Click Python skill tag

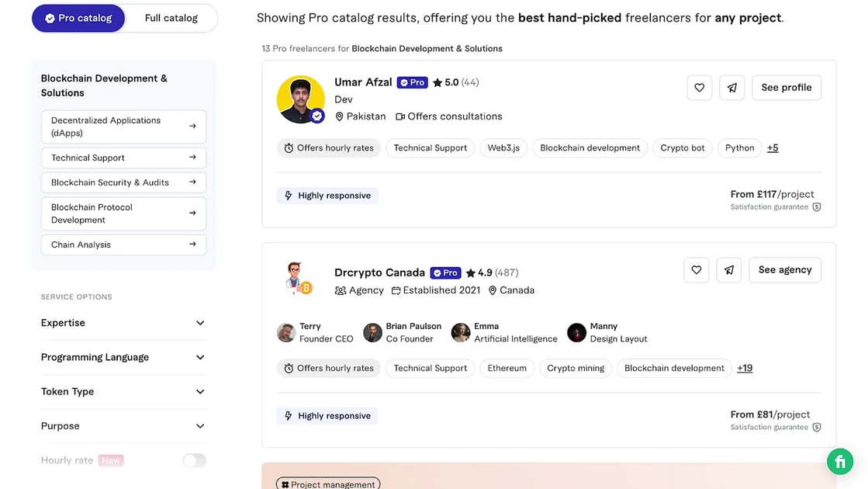[739, 147]
